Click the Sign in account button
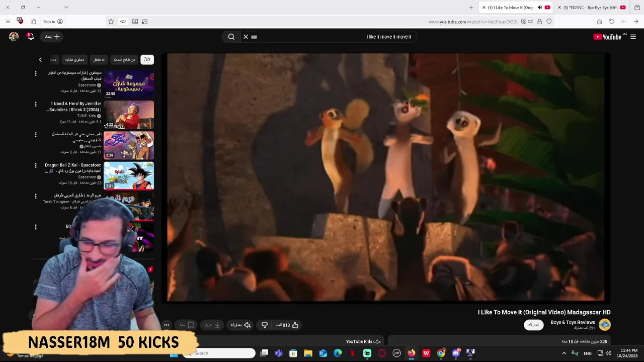Image resolution: width=644 pixels, height=362 pixels. pyautogui.click(x=53, y=22)
